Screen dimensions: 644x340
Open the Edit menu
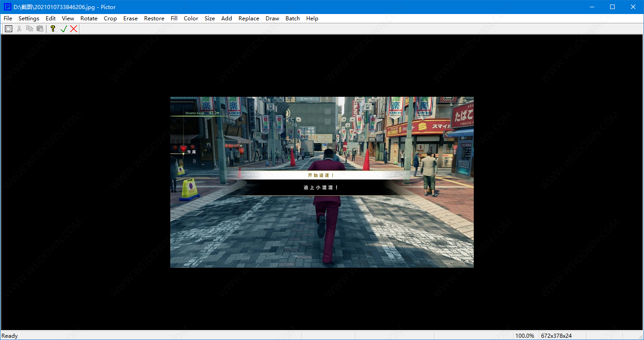click(x=51, y=19)
